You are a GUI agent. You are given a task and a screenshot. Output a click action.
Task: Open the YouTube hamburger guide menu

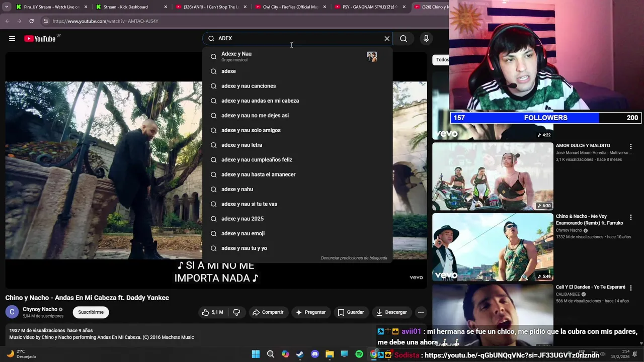[x=12, y=39]
